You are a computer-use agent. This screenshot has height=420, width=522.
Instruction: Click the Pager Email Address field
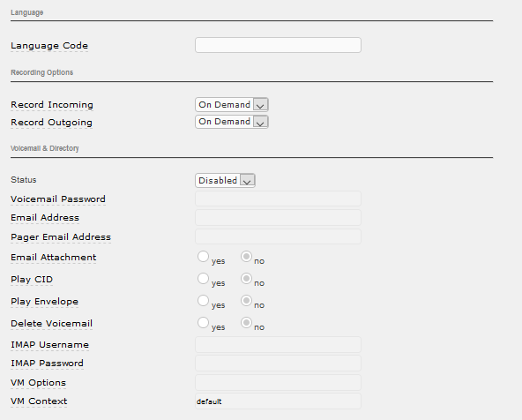pos(278,236)
